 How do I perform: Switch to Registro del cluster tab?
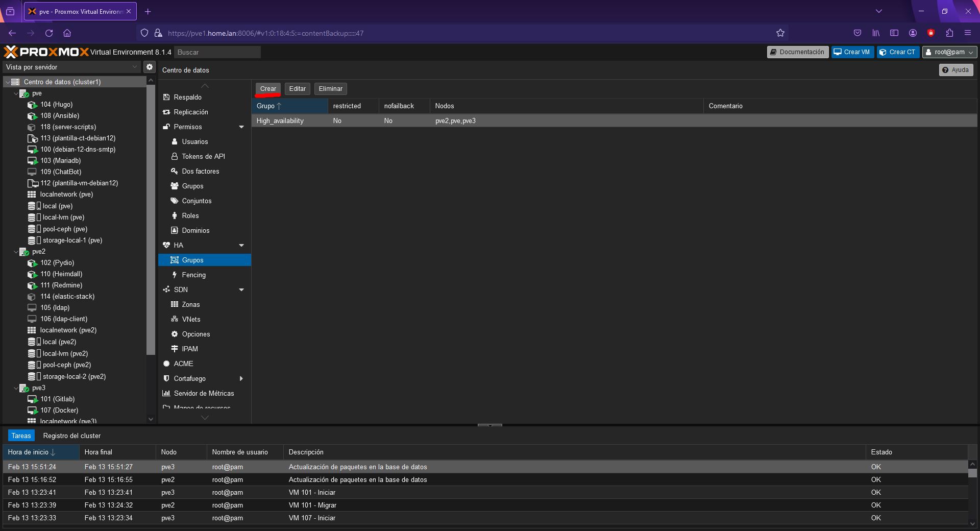click(72, 436)
